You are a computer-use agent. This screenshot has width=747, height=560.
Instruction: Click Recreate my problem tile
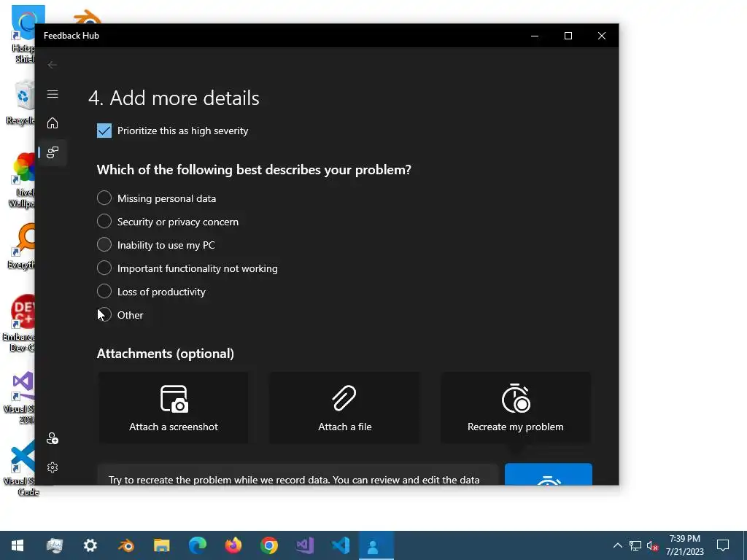516,408
